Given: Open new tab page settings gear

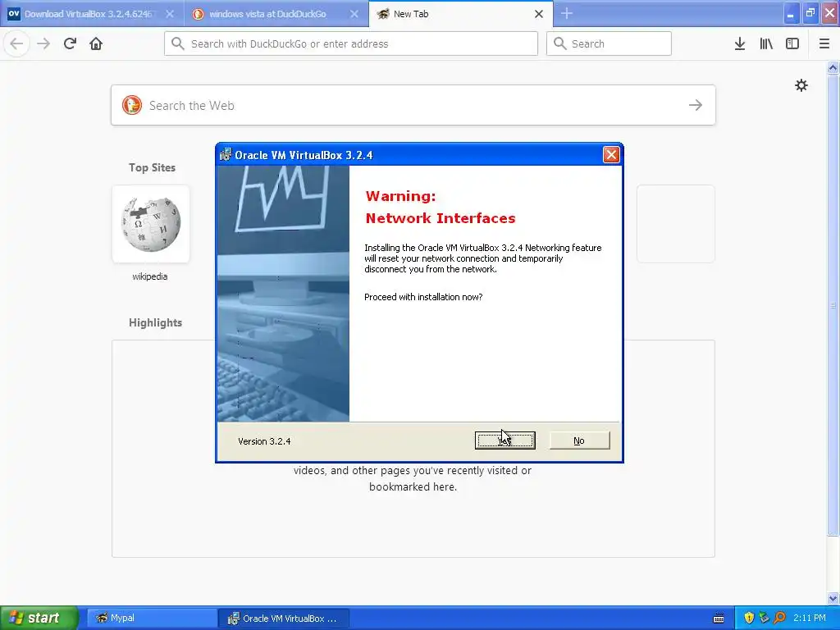Looking at the screenshot, I should (801, 85).
